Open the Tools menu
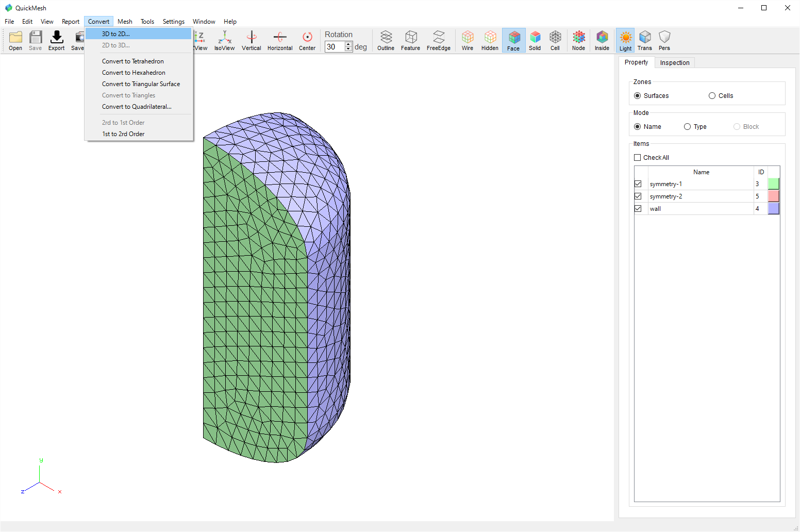The height and width of the screenshot is (532, 800). pos(147,22)
